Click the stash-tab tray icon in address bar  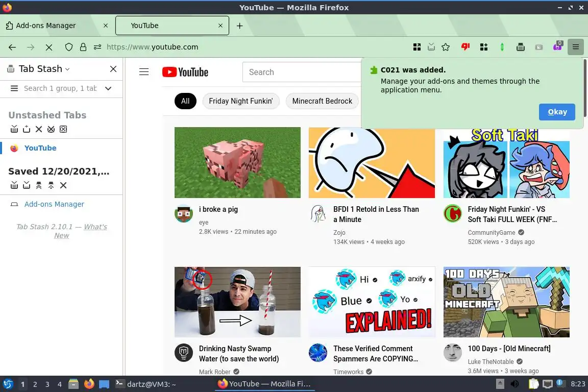coord(431,47)
